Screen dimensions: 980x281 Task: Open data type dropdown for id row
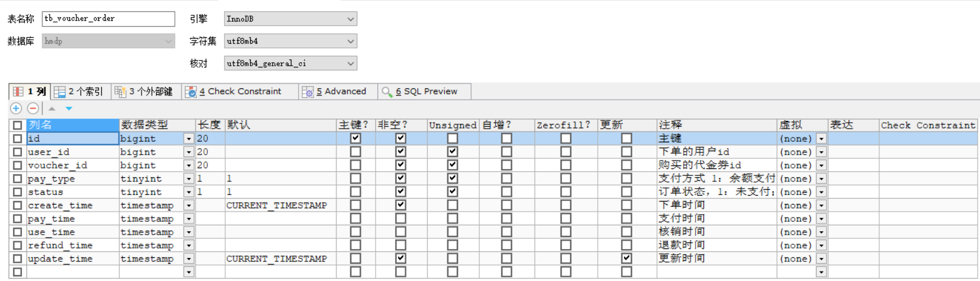coord(189,139)
